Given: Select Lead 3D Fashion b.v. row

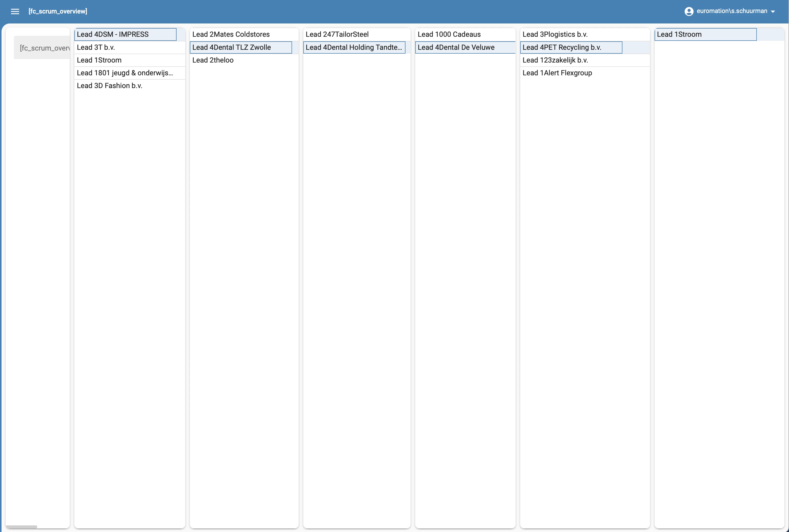Looking at the screenshot, I should click(130, 86).
